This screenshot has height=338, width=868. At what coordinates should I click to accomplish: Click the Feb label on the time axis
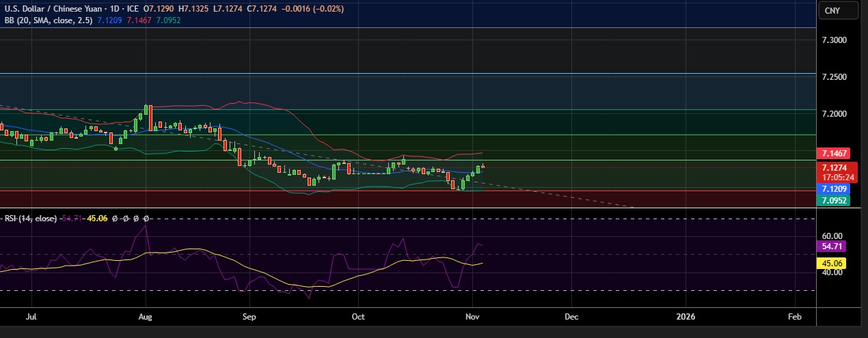point(794,318)
